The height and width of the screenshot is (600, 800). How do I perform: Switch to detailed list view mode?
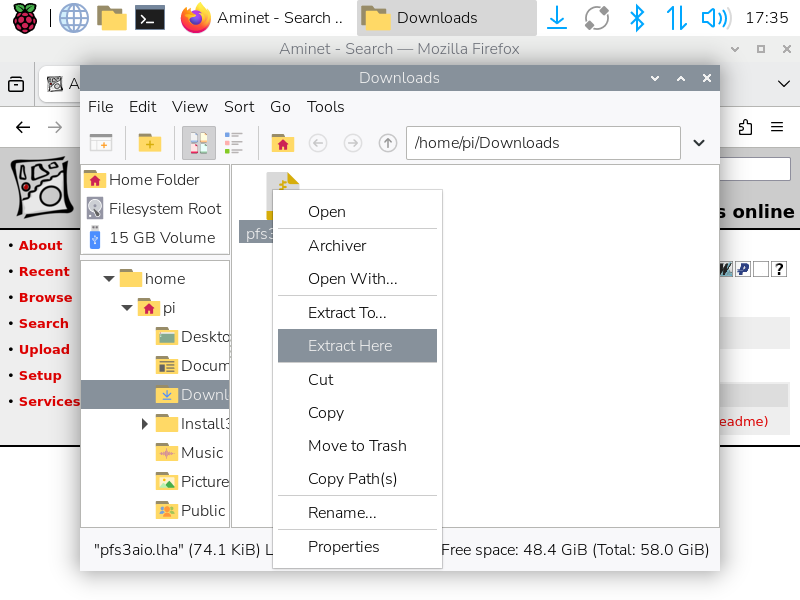click(x=234, y=143)
